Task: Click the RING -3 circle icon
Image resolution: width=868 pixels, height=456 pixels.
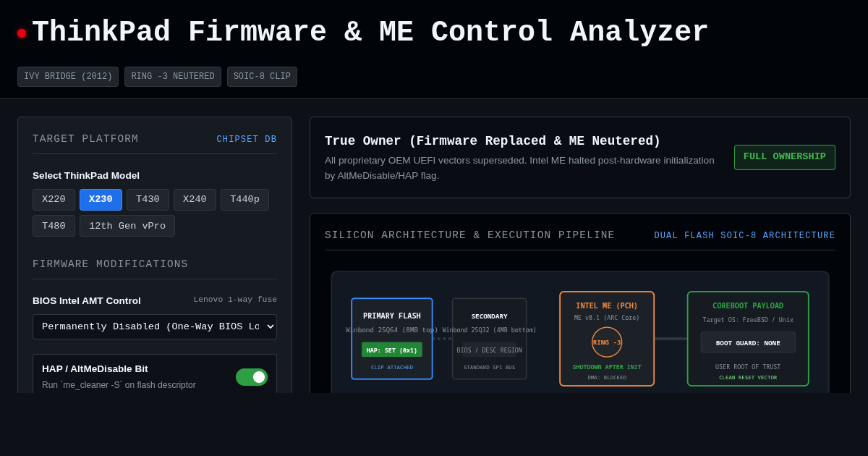Action: [607, 342]
